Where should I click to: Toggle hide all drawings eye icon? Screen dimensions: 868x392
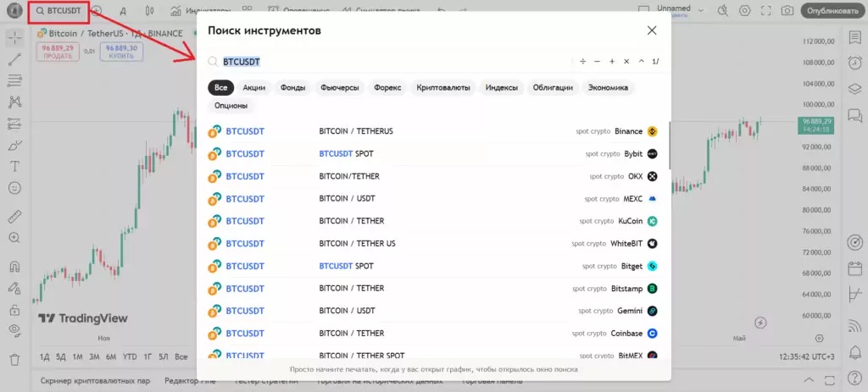pos(15,330)
